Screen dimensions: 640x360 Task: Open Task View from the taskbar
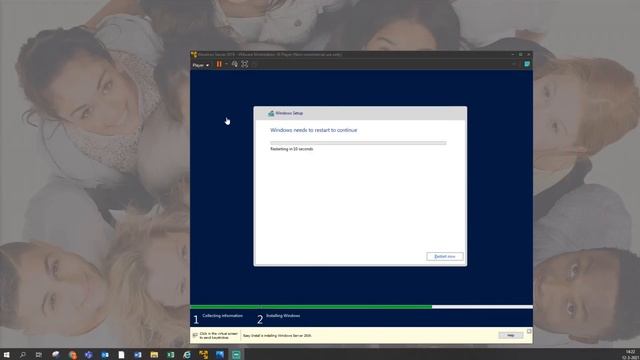click(39, 355)
